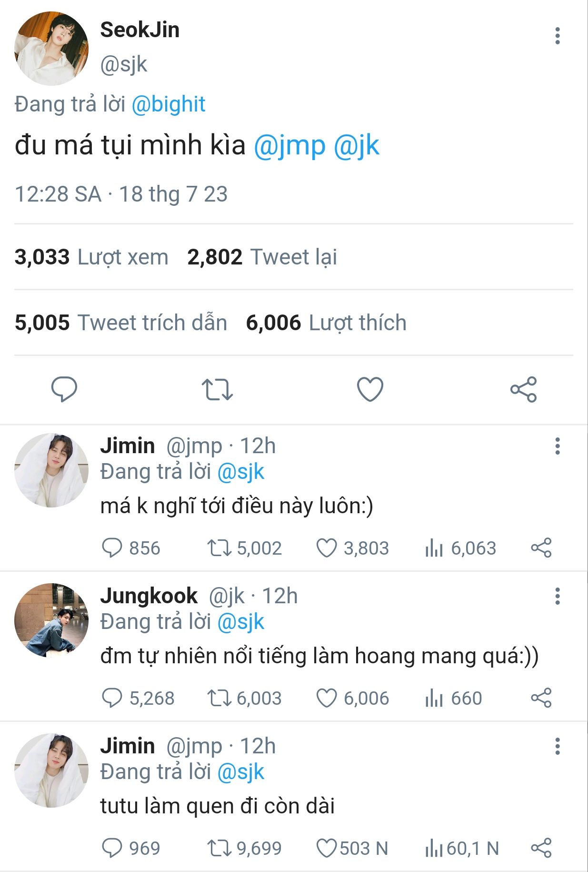Image resolution: width=588 pixels, height=872 pixels.
Task: Like Jimin's reply with 3,803 likes
Action: coord(327,548)
